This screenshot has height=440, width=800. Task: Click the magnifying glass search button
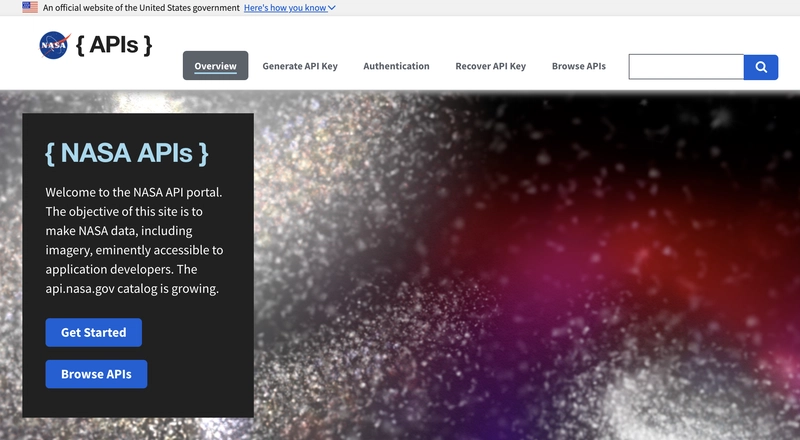pos(761,67)
